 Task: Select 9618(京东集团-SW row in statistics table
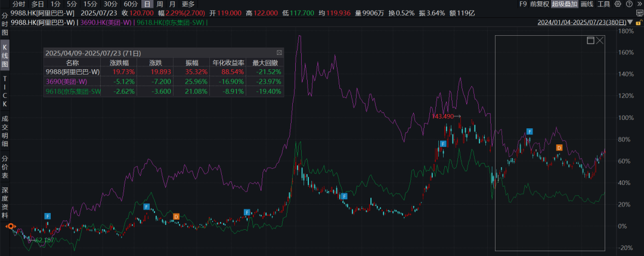tap(163, 91)
